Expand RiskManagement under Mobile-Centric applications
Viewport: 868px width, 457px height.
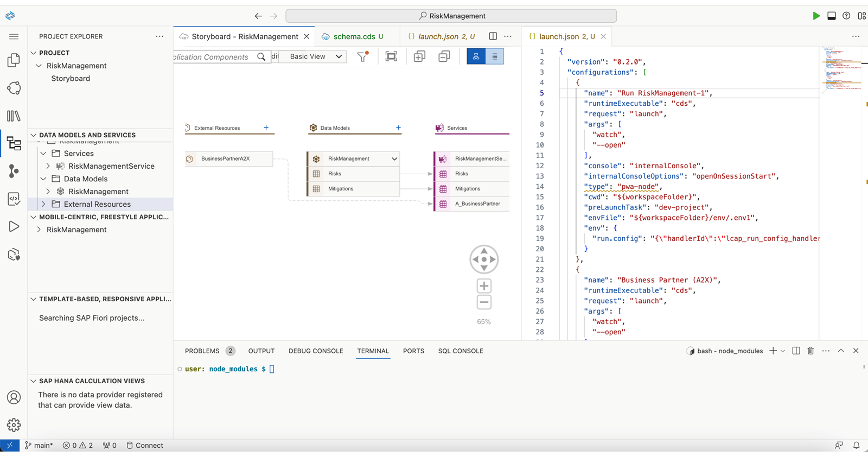click(39, 230)
